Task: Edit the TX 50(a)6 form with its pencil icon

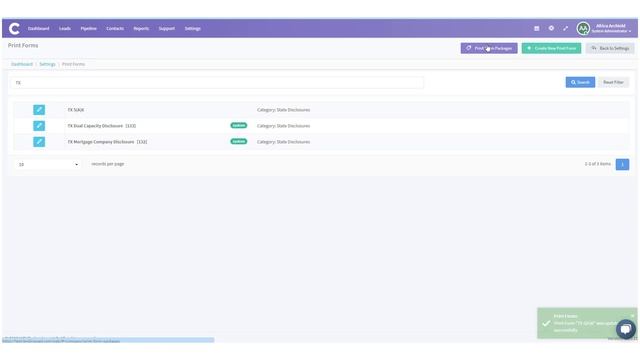Action: pyautogui.click(x=39, y=110)
